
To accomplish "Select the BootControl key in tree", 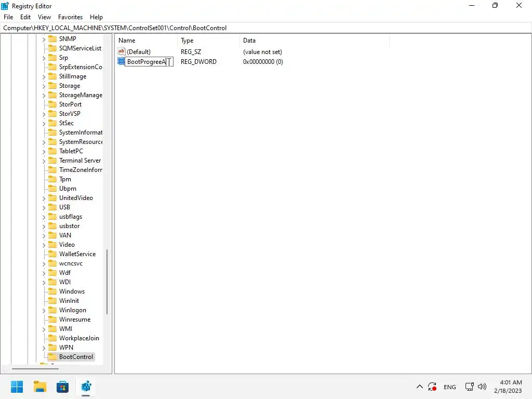I will click(76, 356).
